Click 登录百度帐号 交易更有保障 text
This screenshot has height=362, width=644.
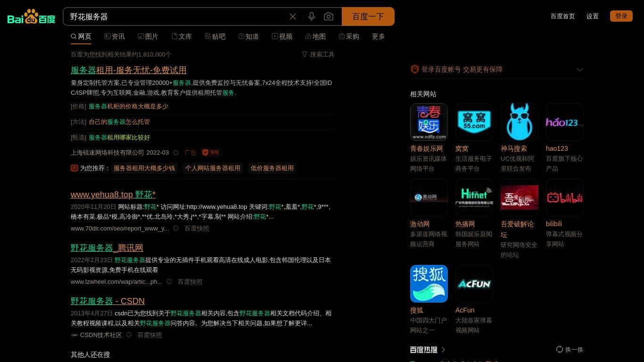tap(462, 69)
